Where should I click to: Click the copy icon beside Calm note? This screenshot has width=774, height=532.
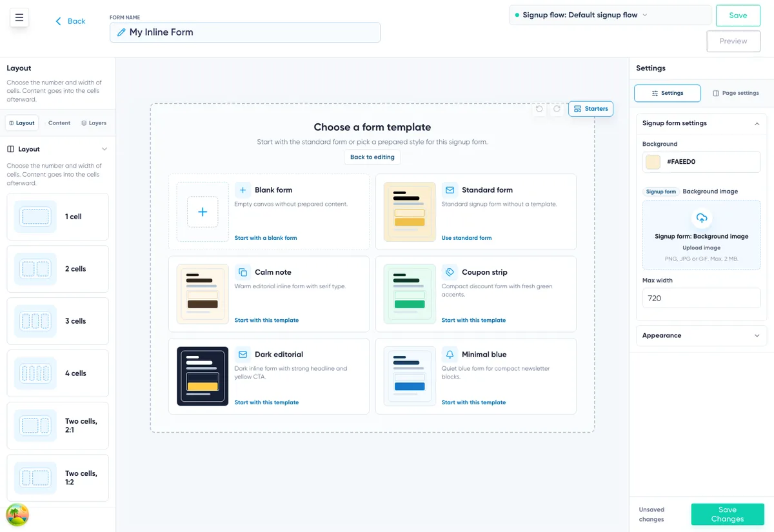click(x=243, y=272)
